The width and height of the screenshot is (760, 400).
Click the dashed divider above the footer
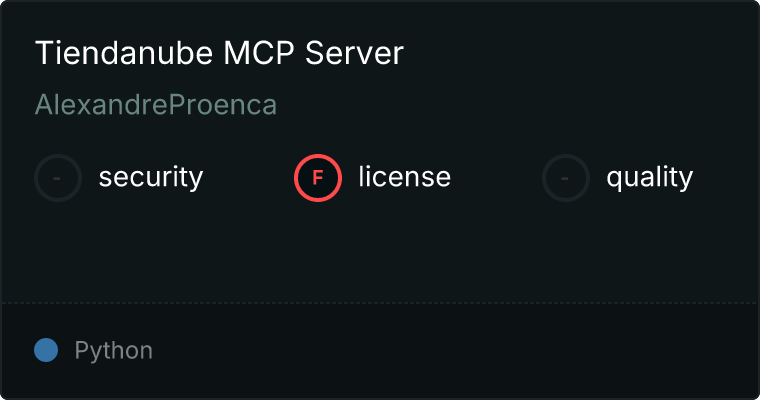pyautogui.click(x=380, y=302)
